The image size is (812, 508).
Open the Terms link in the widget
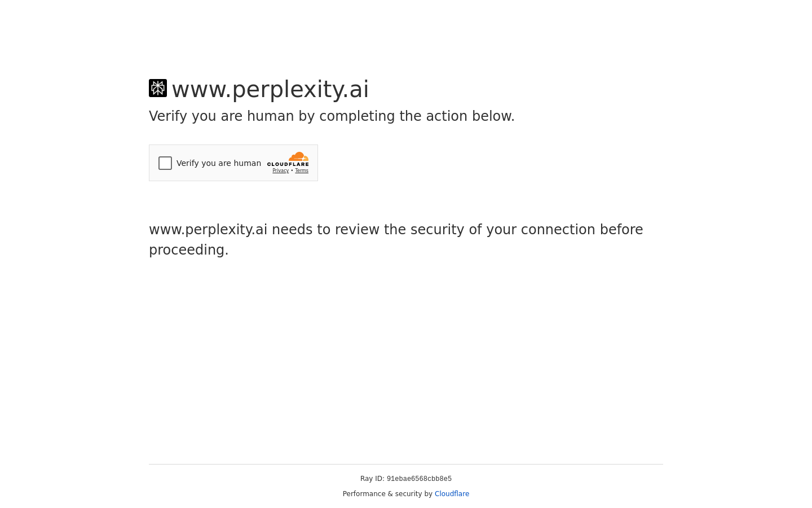[302, 170]
